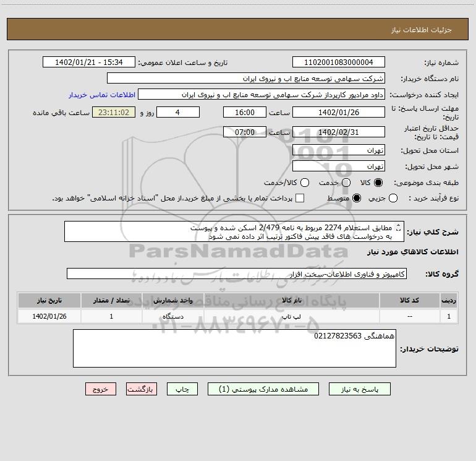Select the جزیی purchase type radio
This screenshot has width=476, height=461.
(393, 198)
